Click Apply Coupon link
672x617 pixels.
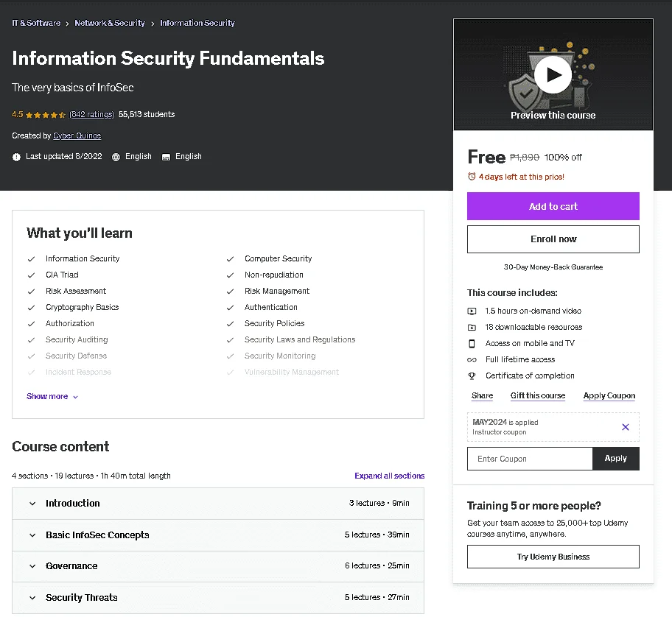pos(609,395)
